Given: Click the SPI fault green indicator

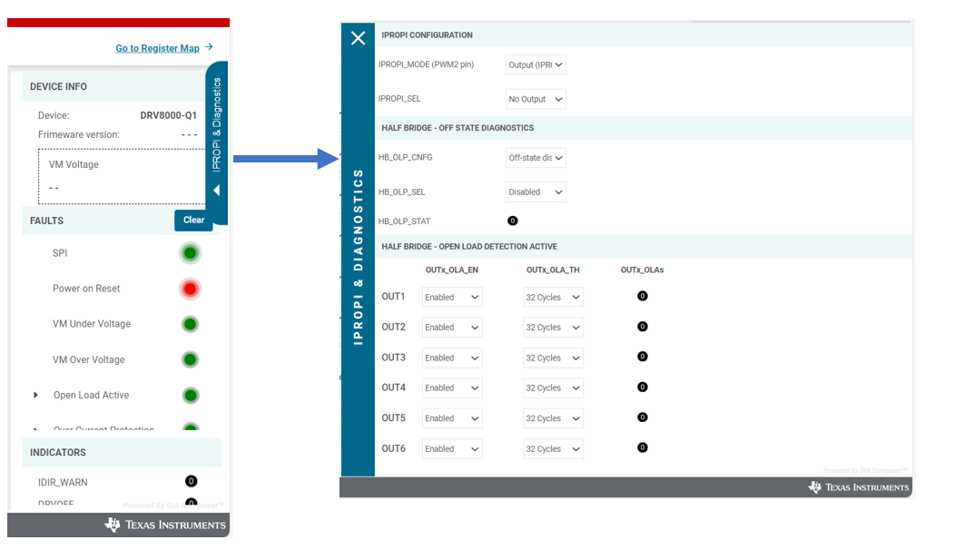Looking at the screenshot, I should [x=190, y=253].
